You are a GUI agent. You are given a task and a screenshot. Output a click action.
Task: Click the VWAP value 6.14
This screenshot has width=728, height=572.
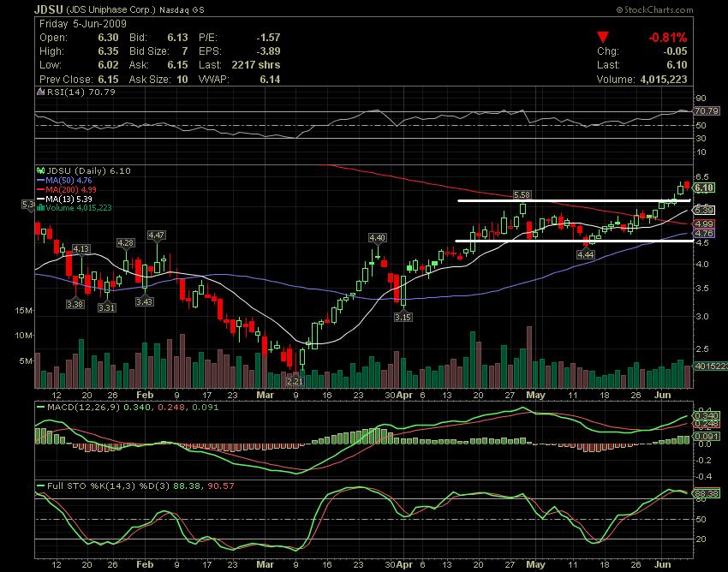coord(270,80)
